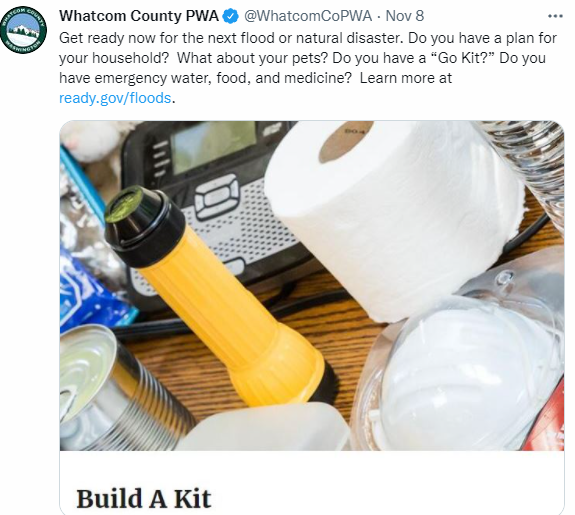Open the @WhatcomCoPWA handle profile
The height and width of the screenshot is (515, 575).
(308, 16)
